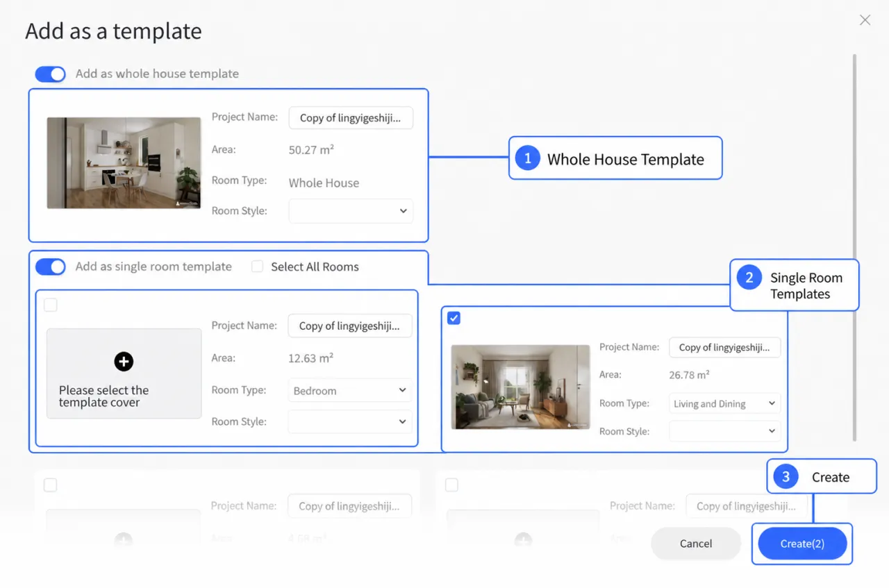889x588 pixels.
Task: Click the '50.27 m²' area value
Action: [x=312, y=149]
